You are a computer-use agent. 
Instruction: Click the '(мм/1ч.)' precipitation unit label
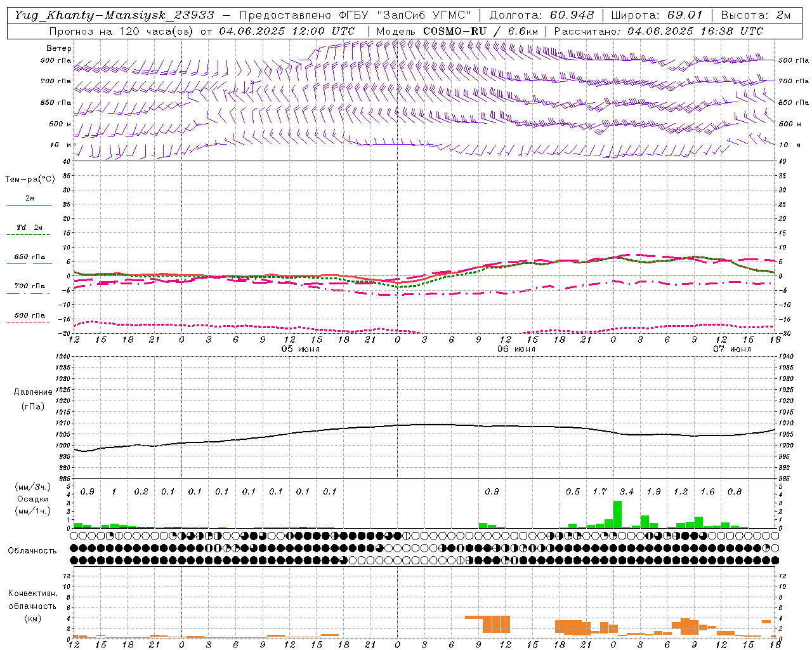click(33, 511)
